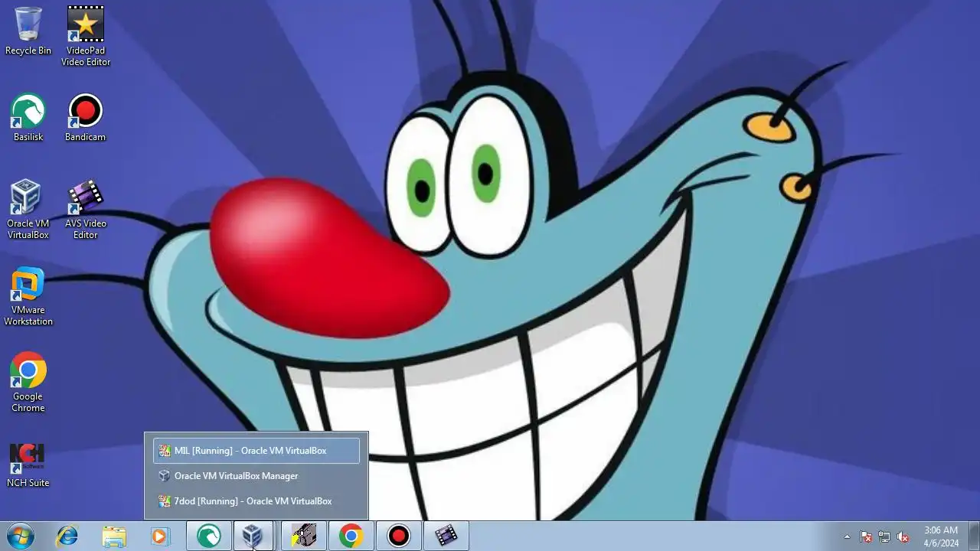Select the Google Chrome desktop shortcut
The image size is (980, 551).
pyautogui.click(x=28, y=382)
